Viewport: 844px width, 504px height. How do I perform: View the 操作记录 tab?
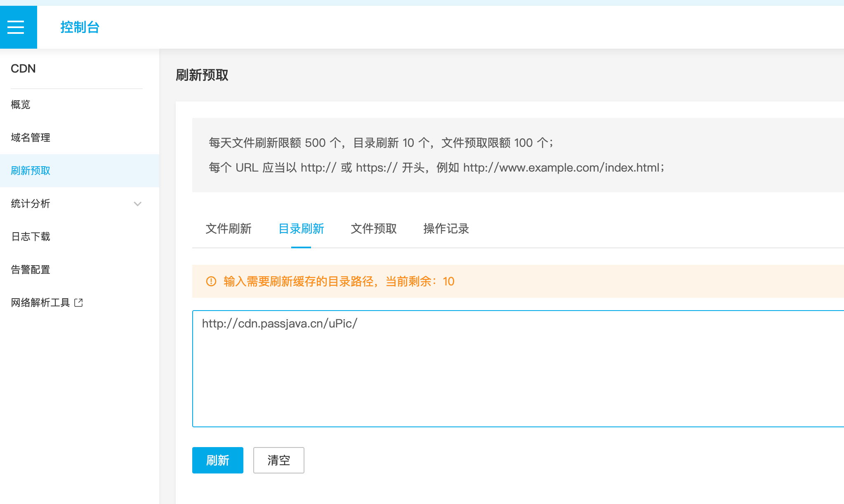(x=446, y=228)
